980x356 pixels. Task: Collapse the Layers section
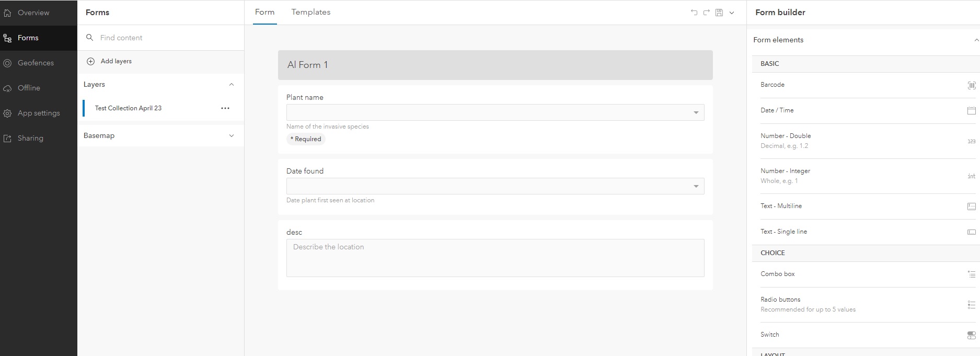click(x=232, y=84)
